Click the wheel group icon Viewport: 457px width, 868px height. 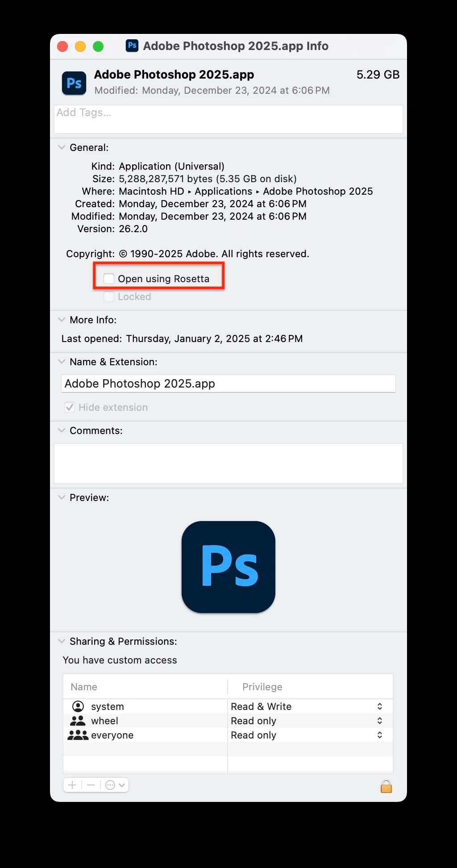pyautogui.click(x=78, y=721)
